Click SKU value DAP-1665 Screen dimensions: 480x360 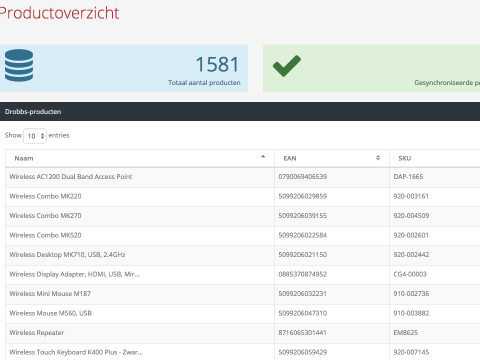(x=408, y=177)
